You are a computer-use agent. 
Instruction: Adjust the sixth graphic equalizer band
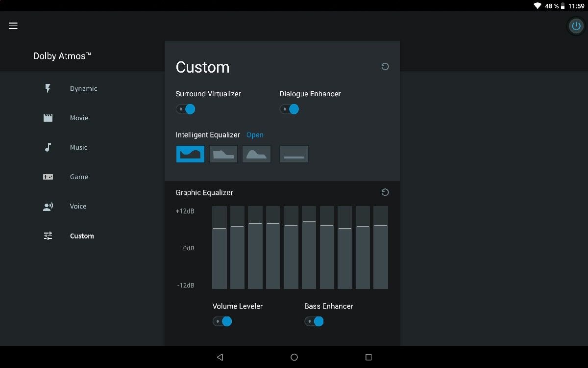309,247
